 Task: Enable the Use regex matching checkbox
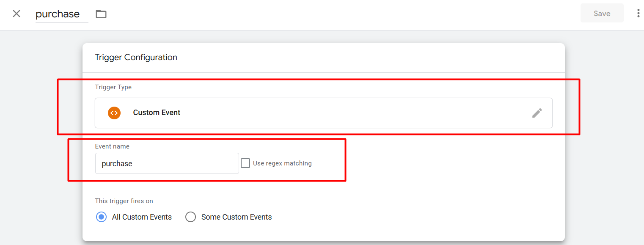[245, 163]
